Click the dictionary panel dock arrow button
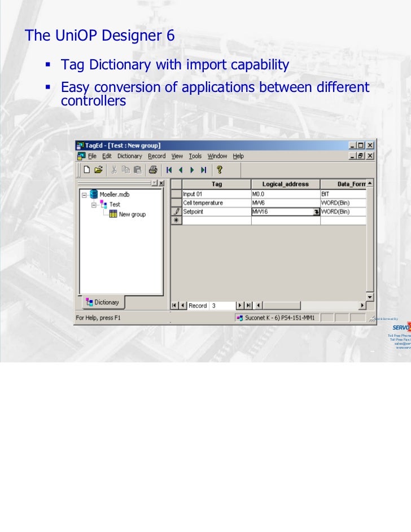This screenshot has width=411, height=532. [155, 183]
